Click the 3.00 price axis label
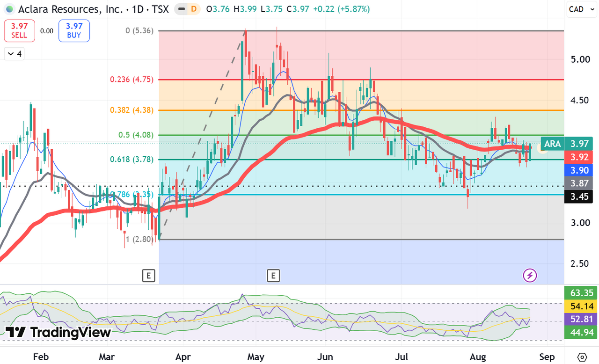The height and width of the screenshot is (364, 599). point(579,223)
